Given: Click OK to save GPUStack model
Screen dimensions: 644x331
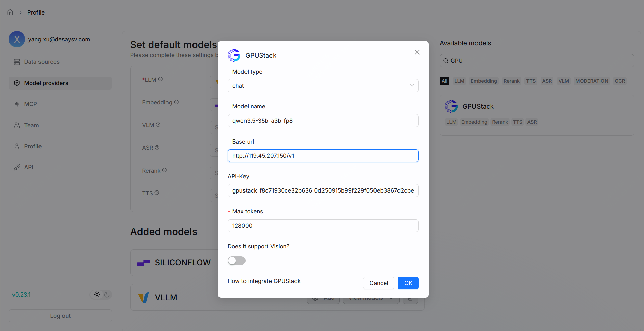Looking at the screenshot, I should pyautogui.click(x=408, y=283).
